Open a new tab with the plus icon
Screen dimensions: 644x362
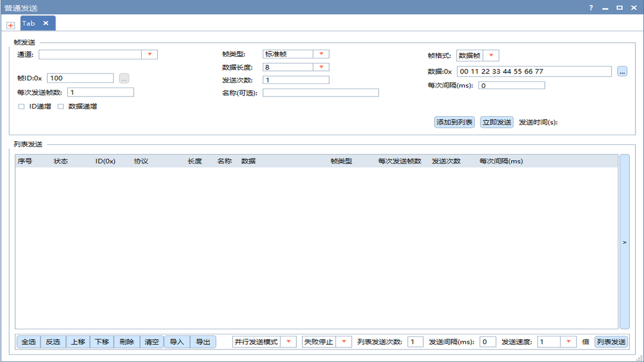point(11,25)
